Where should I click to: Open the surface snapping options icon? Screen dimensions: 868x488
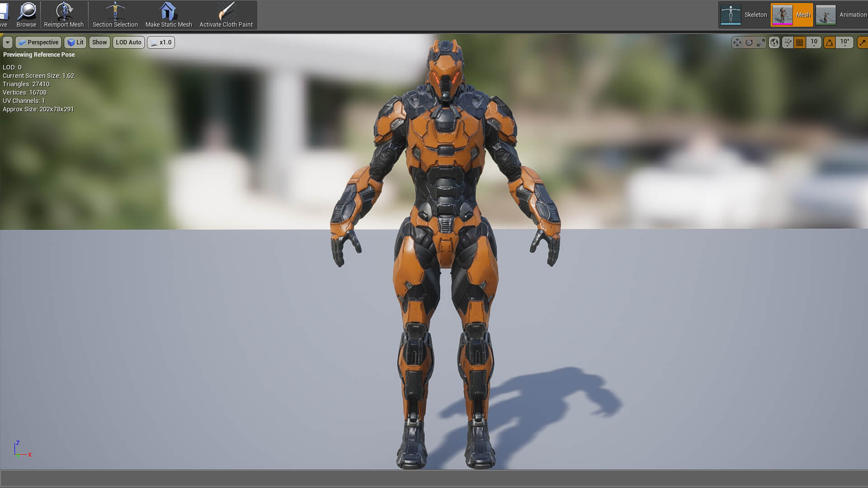788,42
